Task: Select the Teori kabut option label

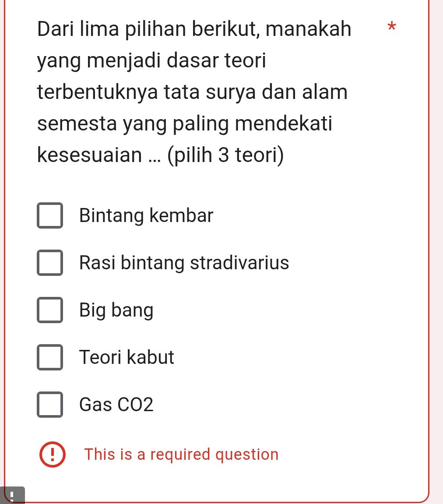Action: pyautogui.click(x=126, y=358)
